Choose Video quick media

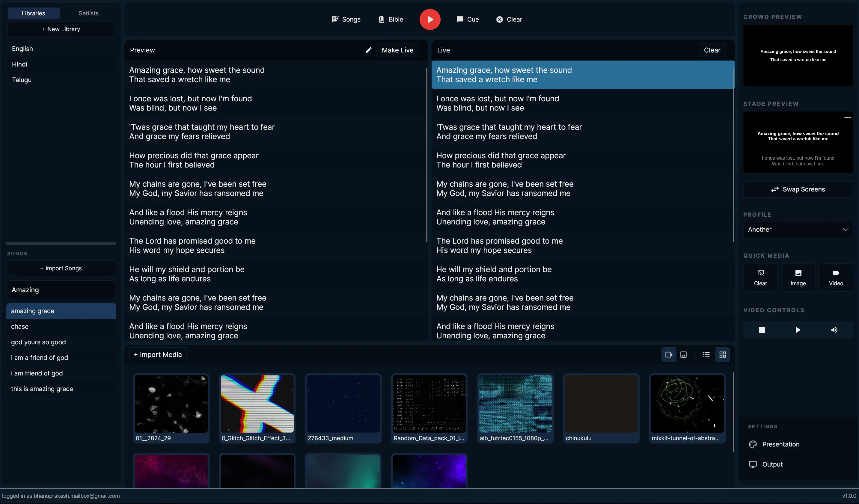[x=836, y=277]
